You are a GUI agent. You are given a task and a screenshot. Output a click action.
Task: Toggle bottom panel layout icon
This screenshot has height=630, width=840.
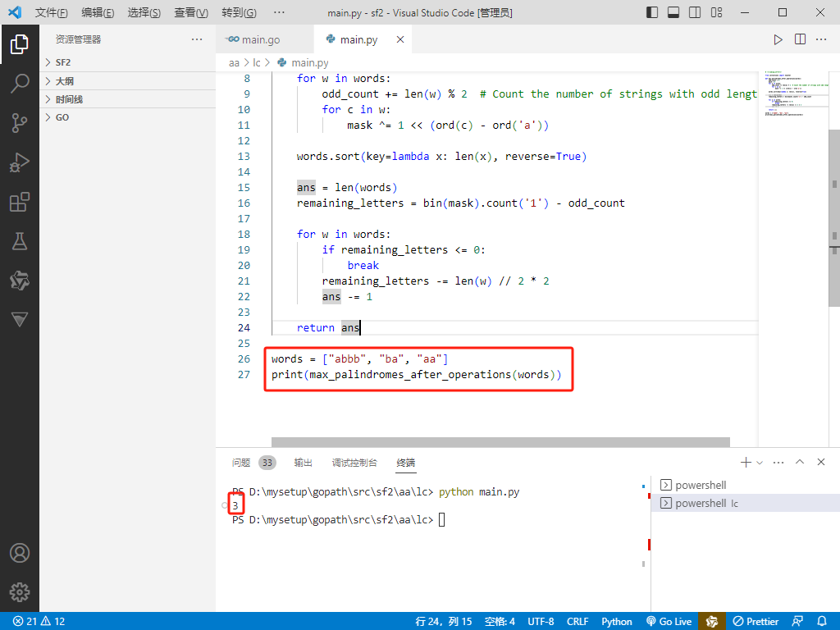pos(673,12)
